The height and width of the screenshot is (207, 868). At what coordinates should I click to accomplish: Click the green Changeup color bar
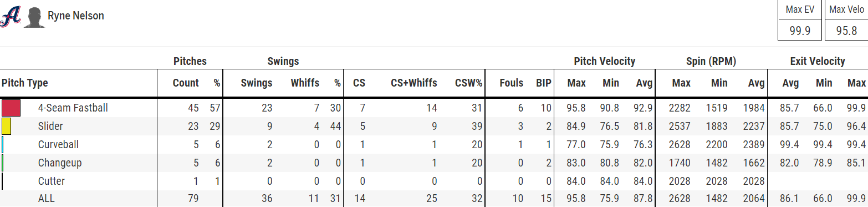point(3,163)
